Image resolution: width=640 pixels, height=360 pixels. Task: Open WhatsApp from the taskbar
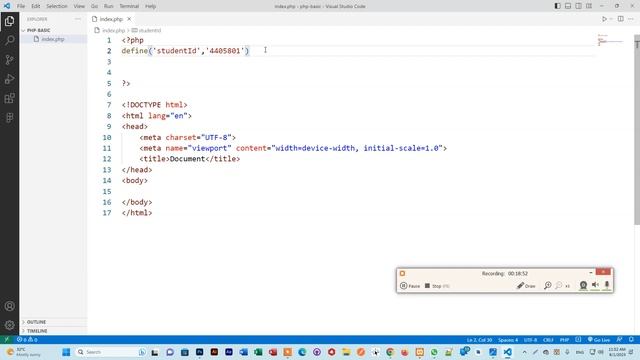434,352
